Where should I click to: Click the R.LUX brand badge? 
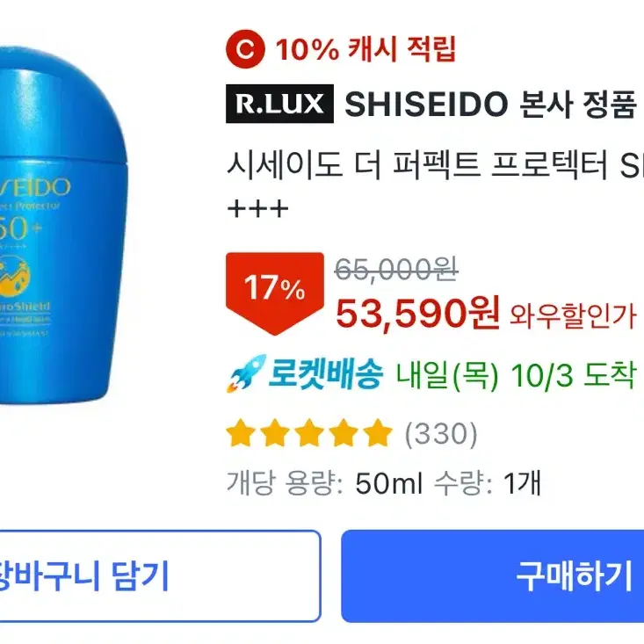[x=279, y=104]
